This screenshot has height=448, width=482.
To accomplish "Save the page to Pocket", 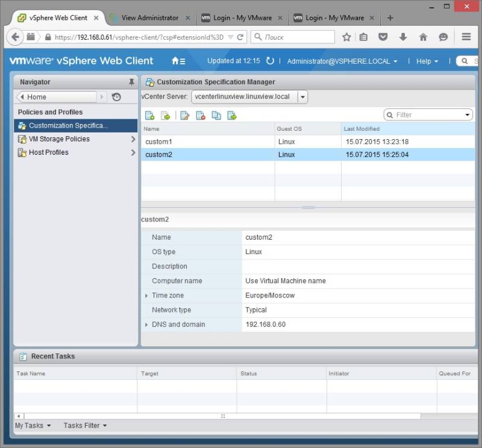I will tap(383, 37).
